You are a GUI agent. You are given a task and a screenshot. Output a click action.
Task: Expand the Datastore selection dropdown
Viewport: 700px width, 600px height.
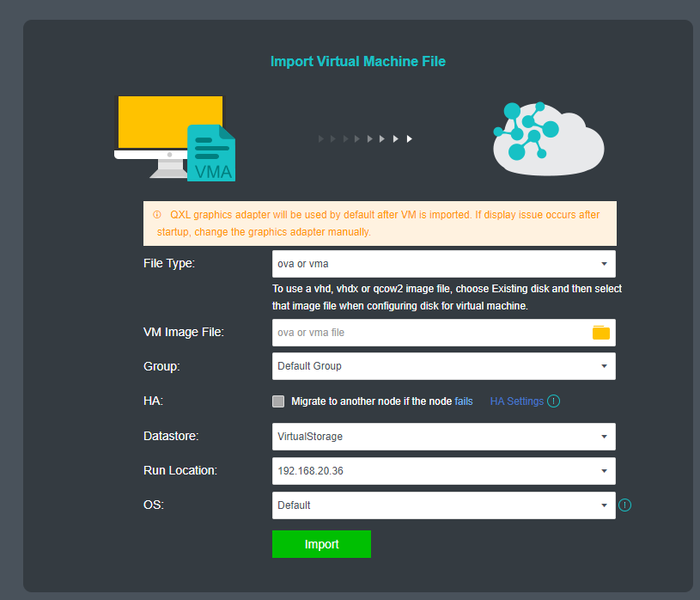tap(443, 437)
